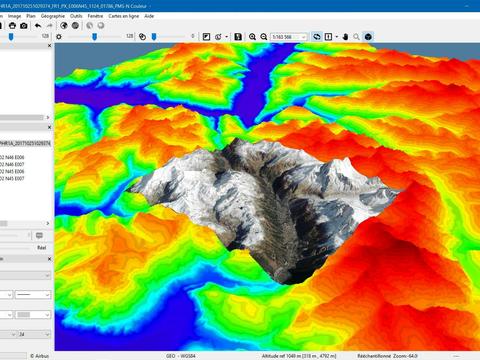
Task: Click the zoom in magnifier
Action: (252, 37)
